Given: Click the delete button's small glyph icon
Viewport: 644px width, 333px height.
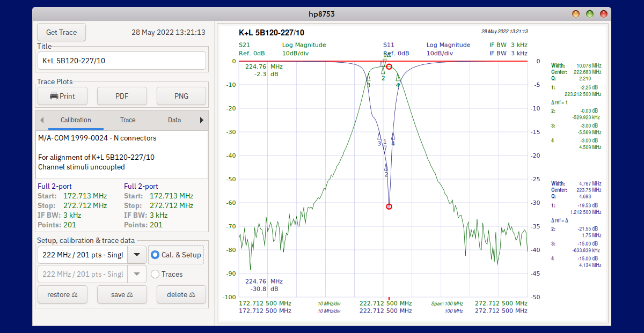Looking at the screenshot, I should [193, 294].
